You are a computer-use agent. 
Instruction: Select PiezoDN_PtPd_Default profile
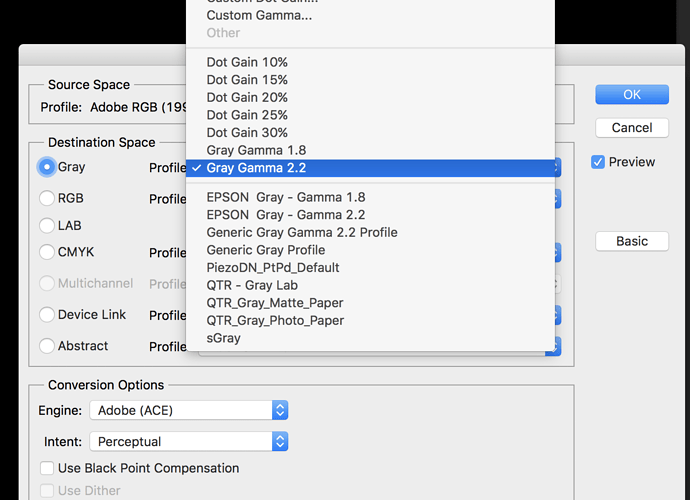pyautogui.click(x=273, y=267)
